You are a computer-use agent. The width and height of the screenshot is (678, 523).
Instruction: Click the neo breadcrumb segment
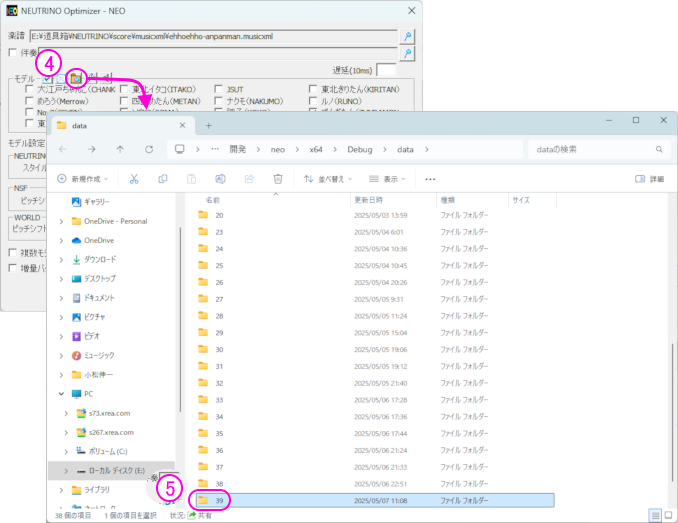click(278, 150)
